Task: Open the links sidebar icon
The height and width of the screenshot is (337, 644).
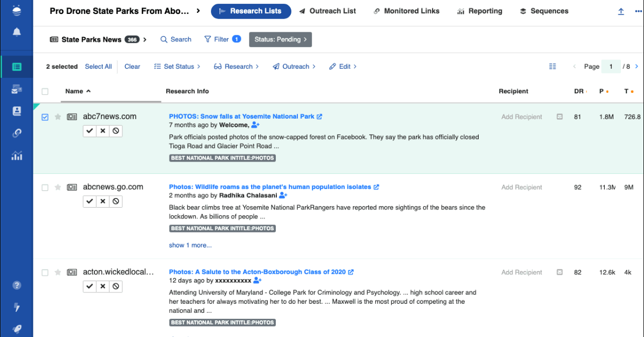Action: pos(17,134)
